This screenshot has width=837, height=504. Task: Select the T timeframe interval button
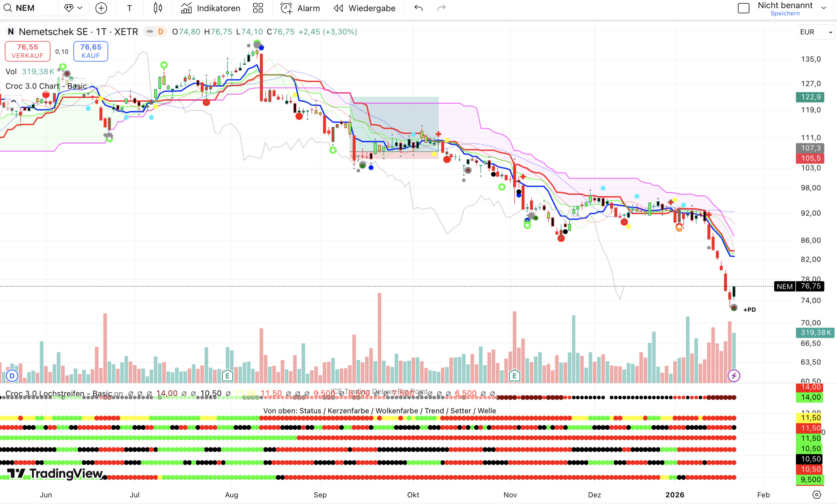130,8
